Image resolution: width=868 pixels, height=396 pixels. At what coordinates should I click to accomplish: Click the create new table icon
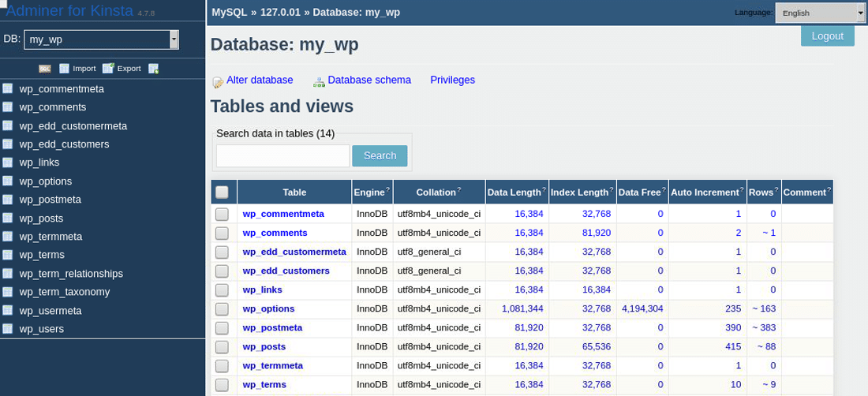pos(153,69)
